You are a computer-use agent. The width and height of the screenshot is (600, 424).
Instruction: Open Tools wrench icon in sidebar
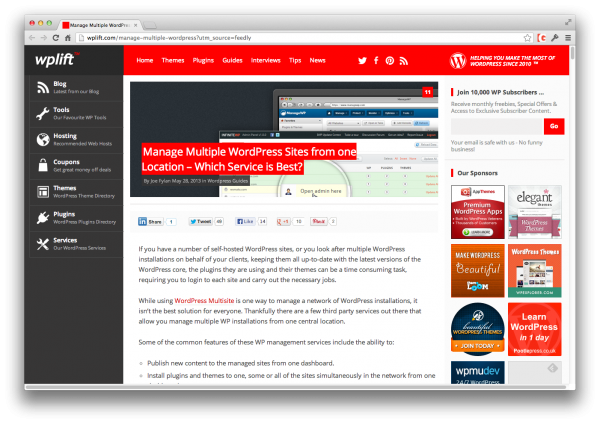[x=43, y=113]
